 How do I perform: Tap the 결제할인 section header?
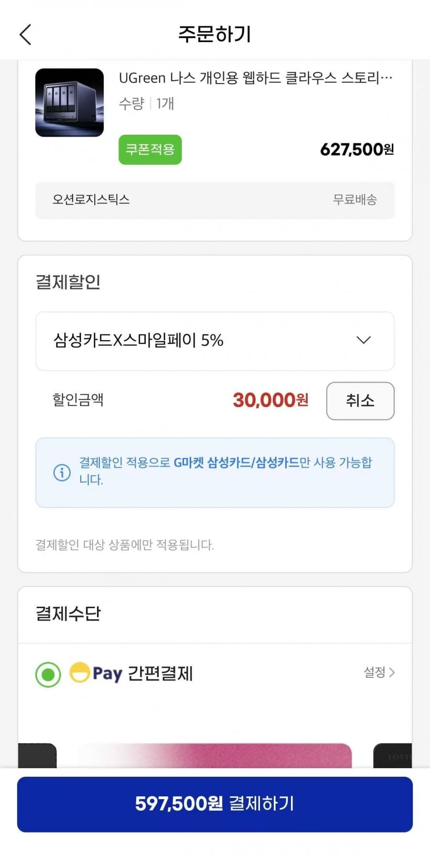68,282
